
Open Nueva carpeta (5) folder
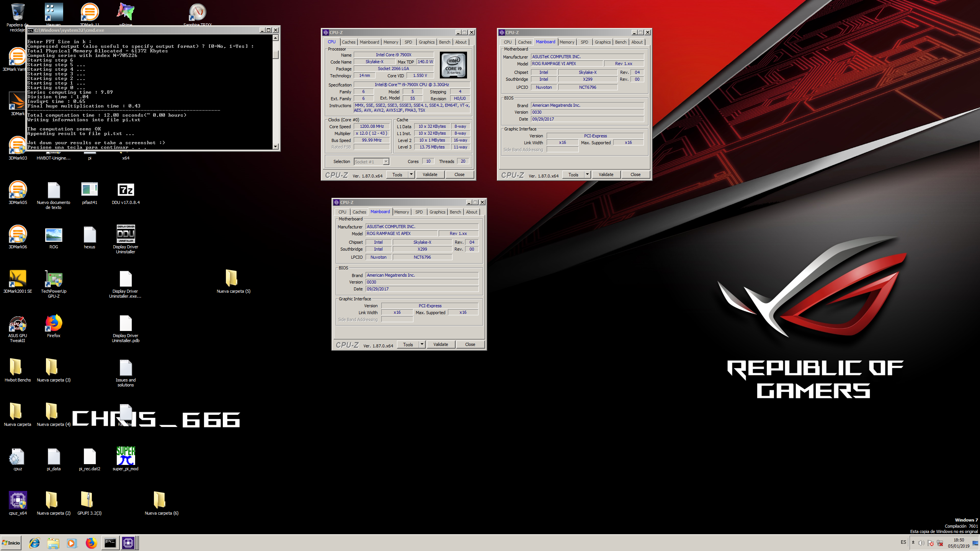coord(233,282)
